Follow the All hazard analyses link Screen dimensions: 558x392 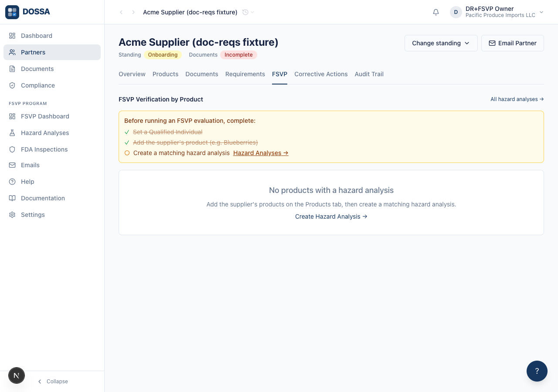point(517,99)
